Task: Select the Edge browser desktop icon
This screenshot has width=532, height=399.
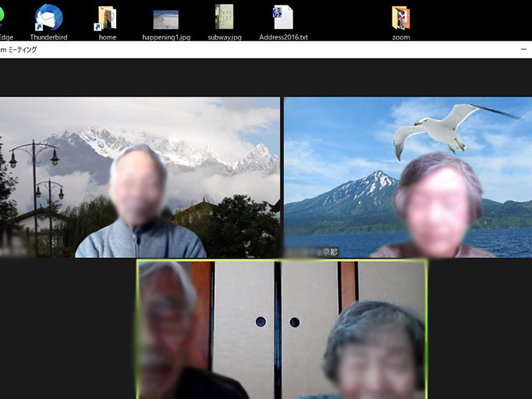Action: pos(5,18)
